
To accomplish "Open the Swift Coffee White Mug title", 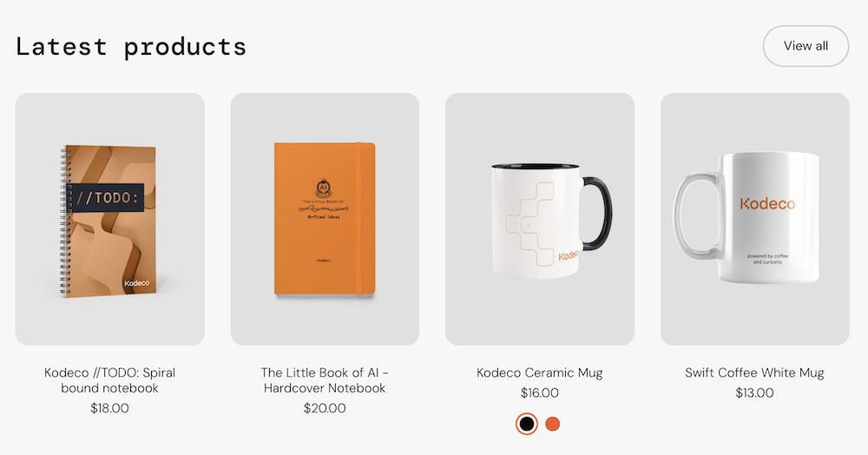I will click(x=754, y=373).
